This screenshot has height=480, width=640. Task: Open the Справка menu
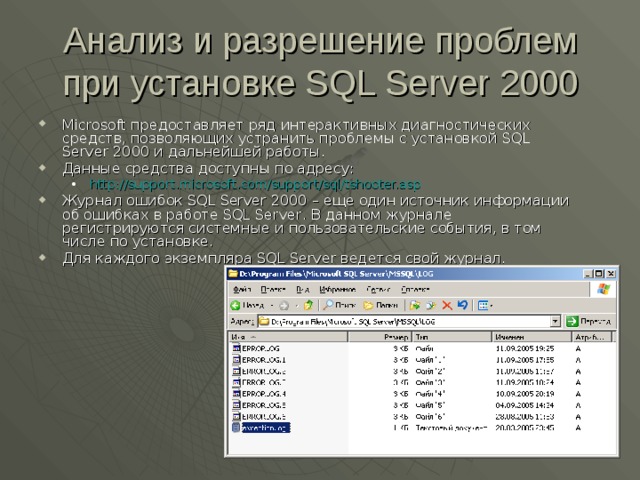tap(416, 289)
